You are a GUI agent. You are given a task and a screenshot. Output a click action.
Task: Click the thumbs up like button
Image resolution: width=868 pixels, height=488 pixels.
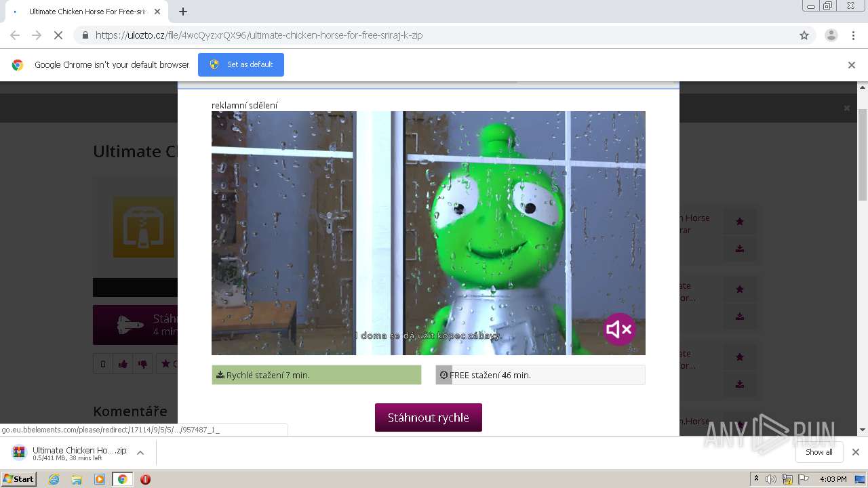pyautogui.click(x=123, y=364)
